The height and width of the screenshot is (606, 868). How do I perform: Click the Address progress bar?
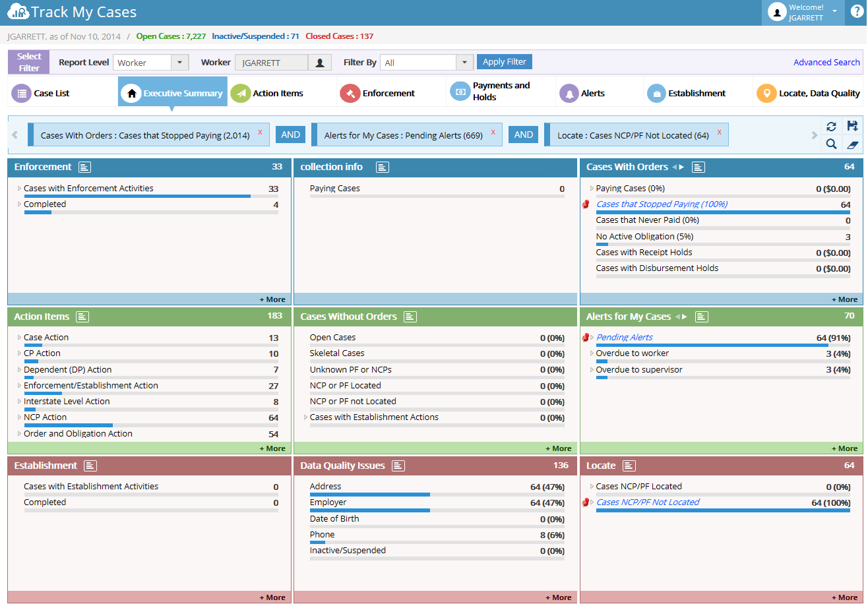tap(437, 494)
